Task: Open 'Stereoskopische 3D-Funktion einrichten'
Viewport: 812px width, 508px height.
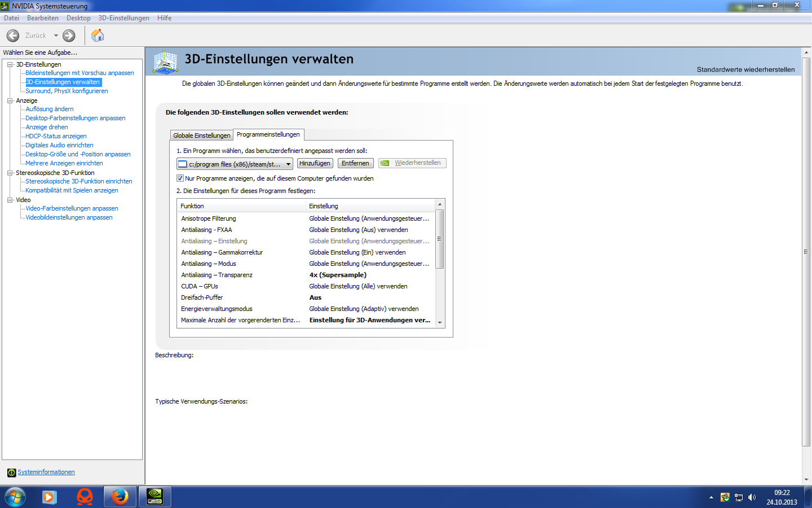Action: coord(79,182)
